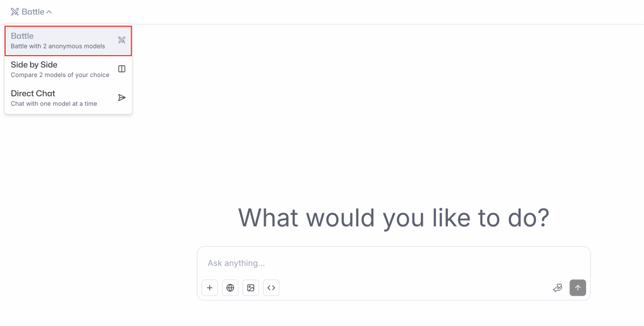This screenshot has width=644, height=326.
Task: Click the swords icon in the Battle menu row
Action: [122, 40]
